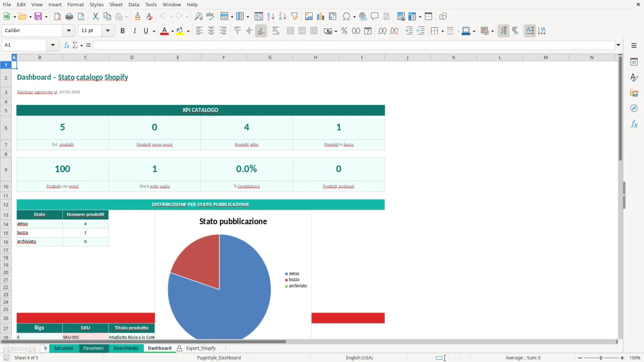Open the font size dropdown
The width and height of the screenshot is (644, 362).
(x=107, y=31)
